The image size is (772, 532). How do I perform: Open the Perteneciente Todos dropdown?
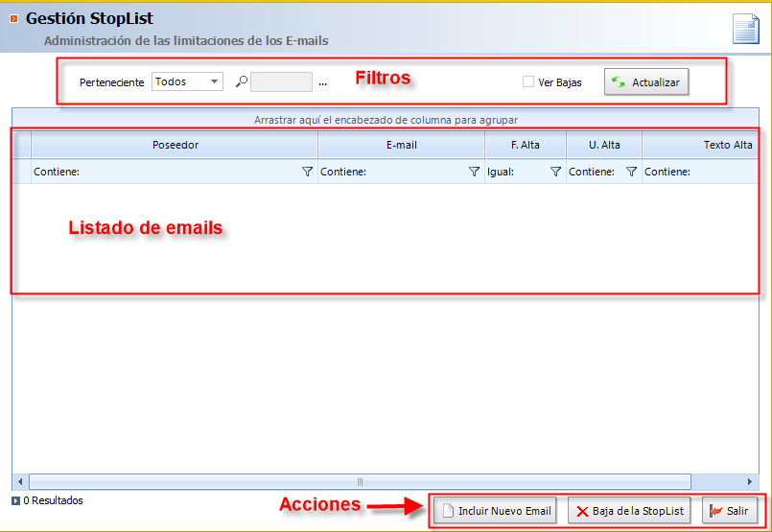[187, 81]
